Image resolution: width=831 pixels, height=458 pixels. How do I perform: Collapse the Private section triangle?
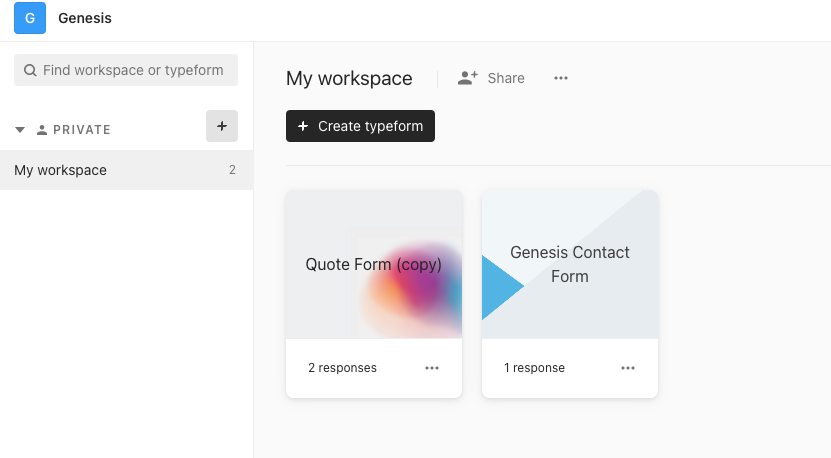pos(20,130)
